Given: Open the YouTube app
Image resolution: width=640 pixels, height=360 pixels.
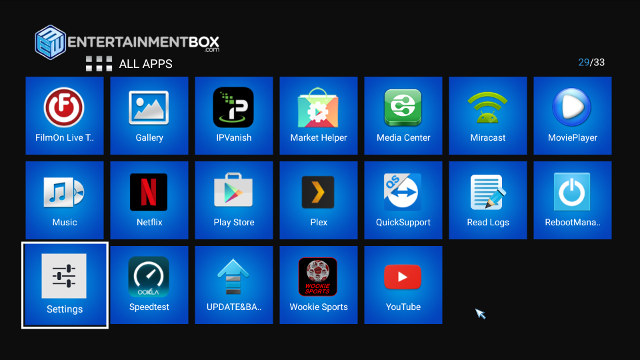Looking at the screenshot, I should pos(403,285).
